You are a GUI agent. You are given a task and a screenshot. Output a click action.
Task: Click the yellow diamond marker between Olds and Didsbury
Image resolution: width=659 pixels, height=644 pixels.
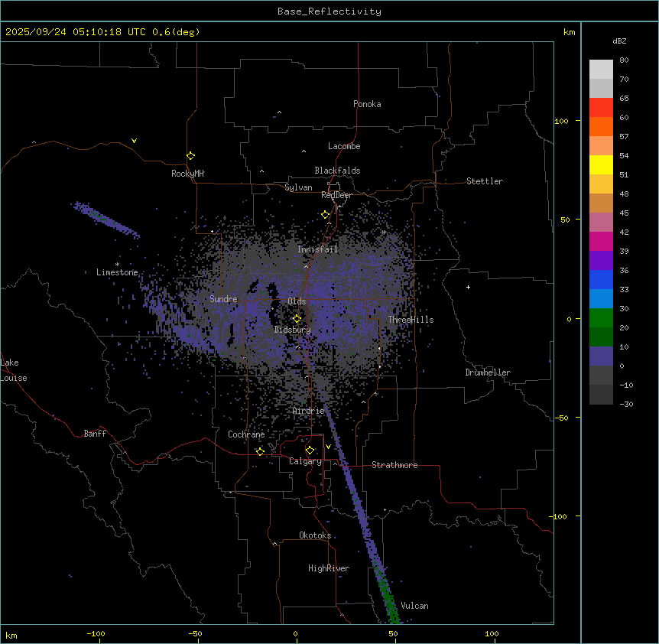tap(297, 318)
